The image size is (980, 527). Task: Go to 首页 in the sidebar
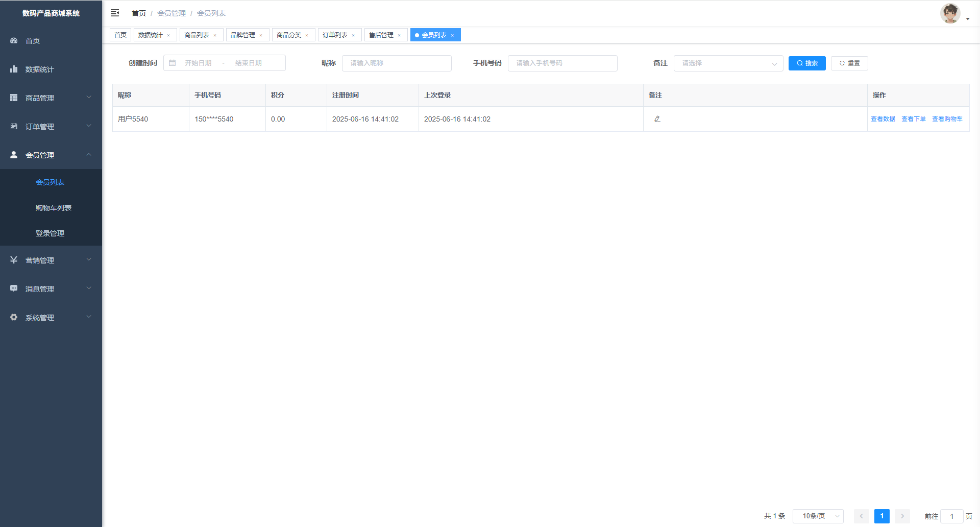[x=33, y=41]
